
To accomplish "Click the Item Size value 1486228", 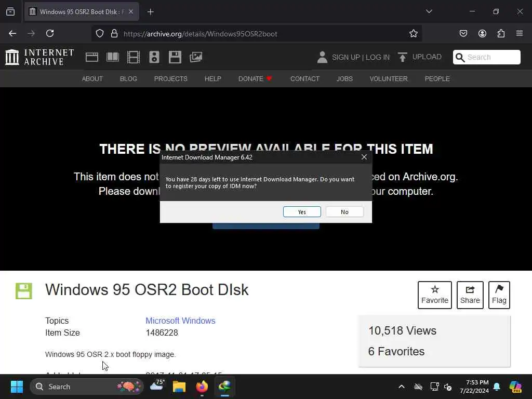I will pos(162,332).
